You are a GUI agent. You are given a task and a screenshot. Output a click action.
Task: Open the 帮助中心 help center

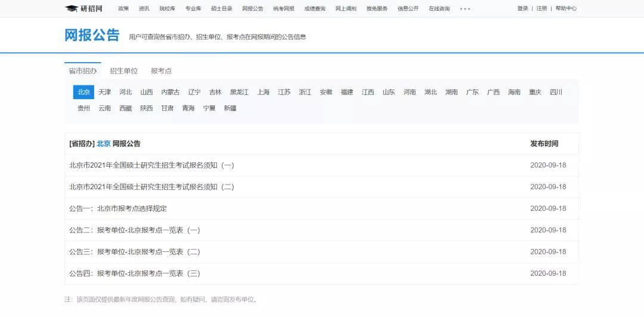point(566,8)
